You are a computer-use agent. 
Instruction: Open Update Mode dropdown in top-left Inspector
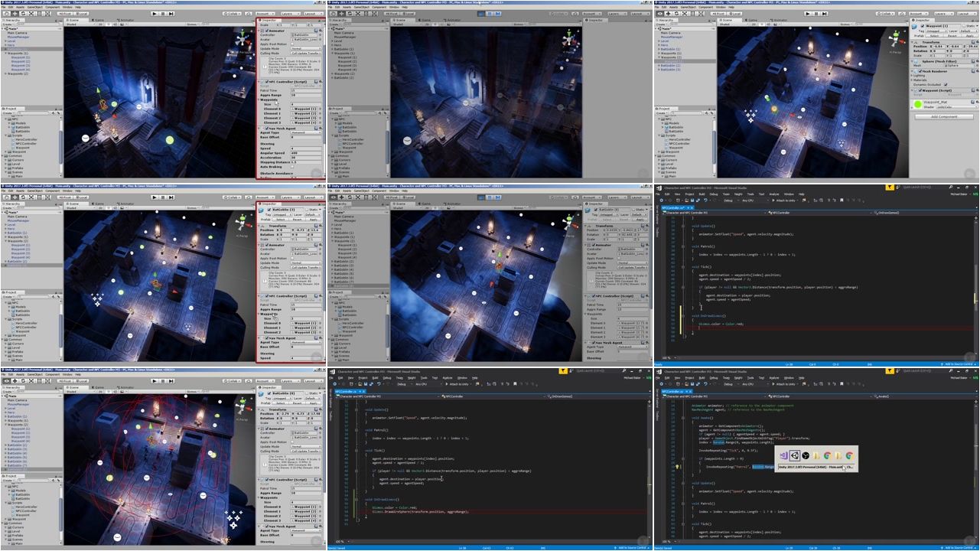click(306, 48)
